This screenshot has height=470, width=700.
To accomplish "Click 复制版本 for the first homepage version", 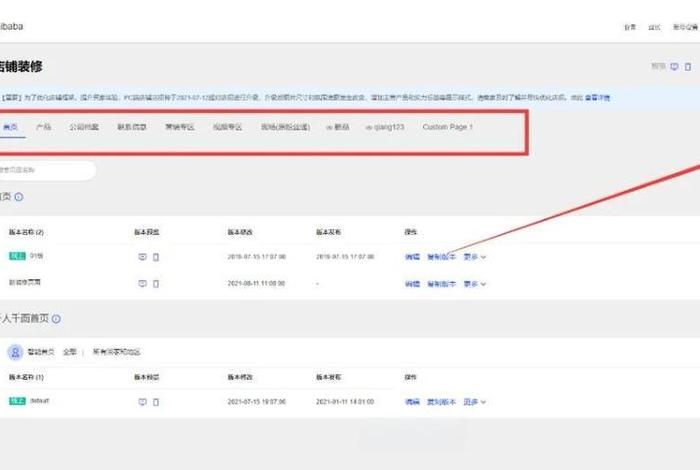I will (441, 257).
